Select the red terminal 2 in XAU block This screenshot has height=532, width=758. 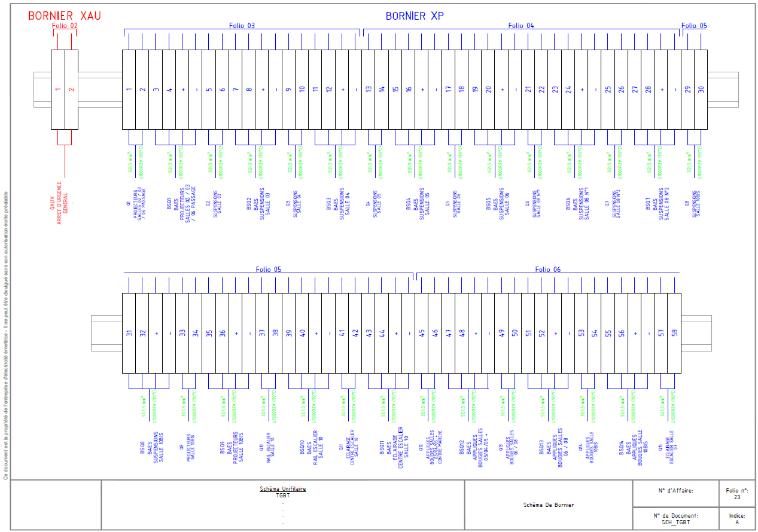pos(71,90)
